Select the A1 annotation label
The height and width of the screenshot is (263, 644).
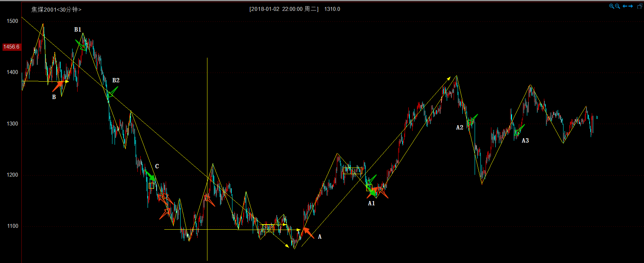(x=371, y=204)
